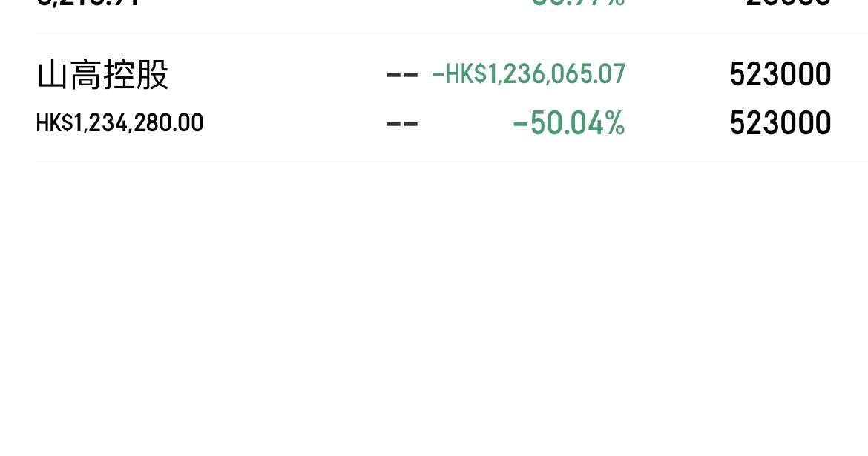Tap the minus sign before HK$1,236,065.07
Screen dimensions: 868x456
[x=437, y=75]
